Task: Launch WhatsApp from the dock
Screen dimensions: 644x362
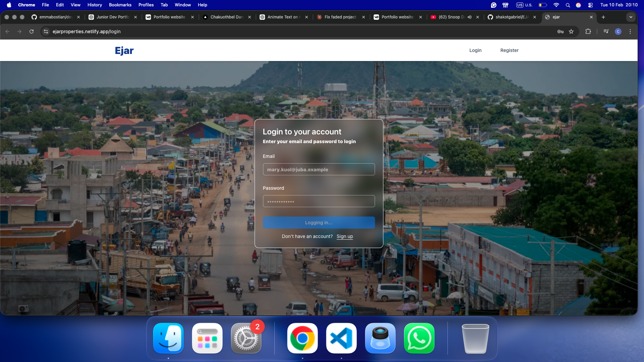Action: [x=419, y=338]
